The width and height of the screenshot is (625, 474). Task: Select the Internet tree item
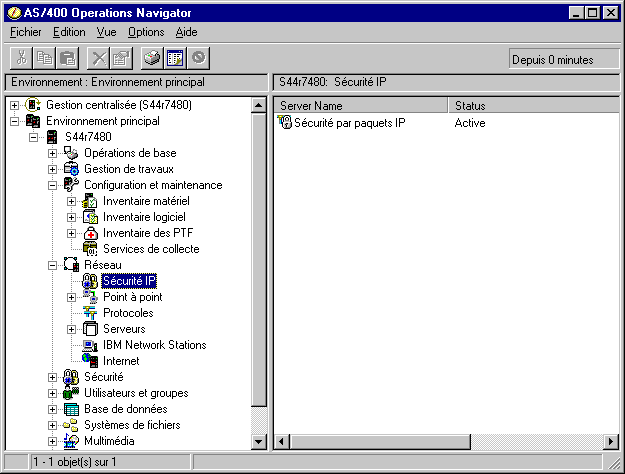tap(121, 361)
